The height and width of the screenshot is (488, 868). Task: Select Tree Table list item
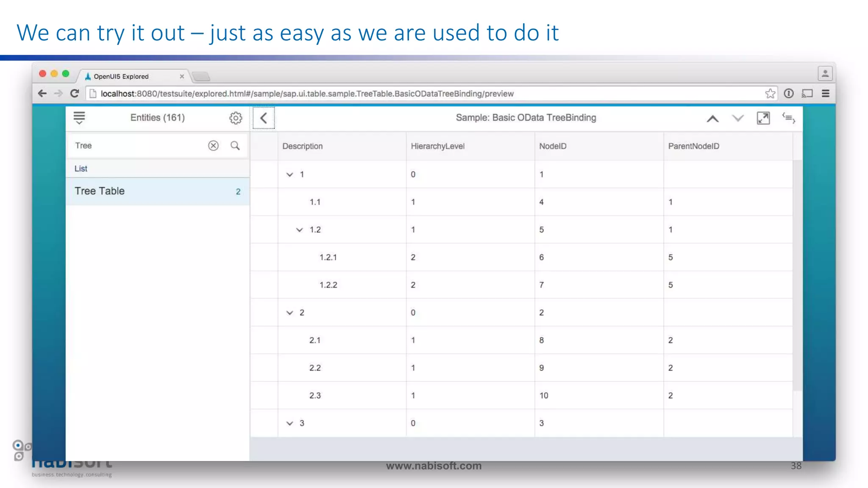click(x=158, y=191)
